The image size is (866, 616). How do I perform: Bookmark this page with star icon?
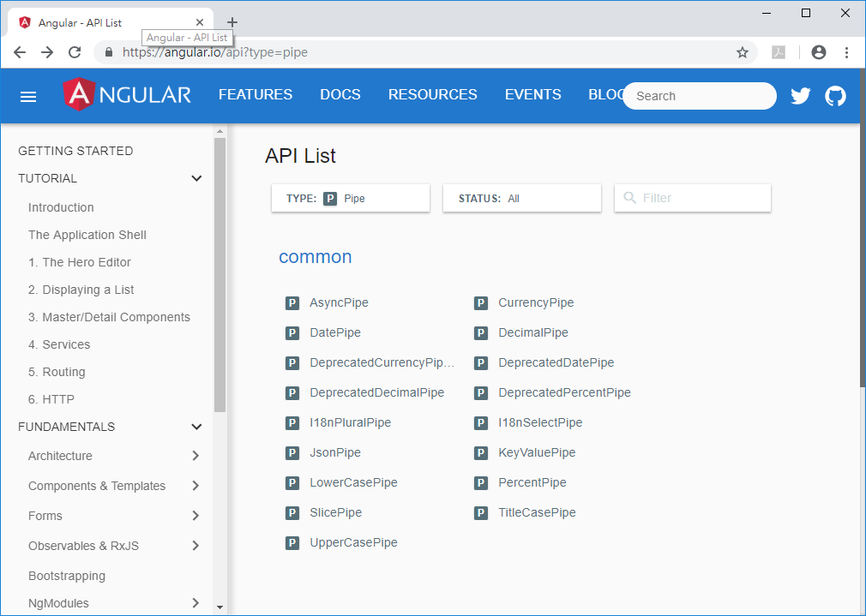[x=743, y=52]
